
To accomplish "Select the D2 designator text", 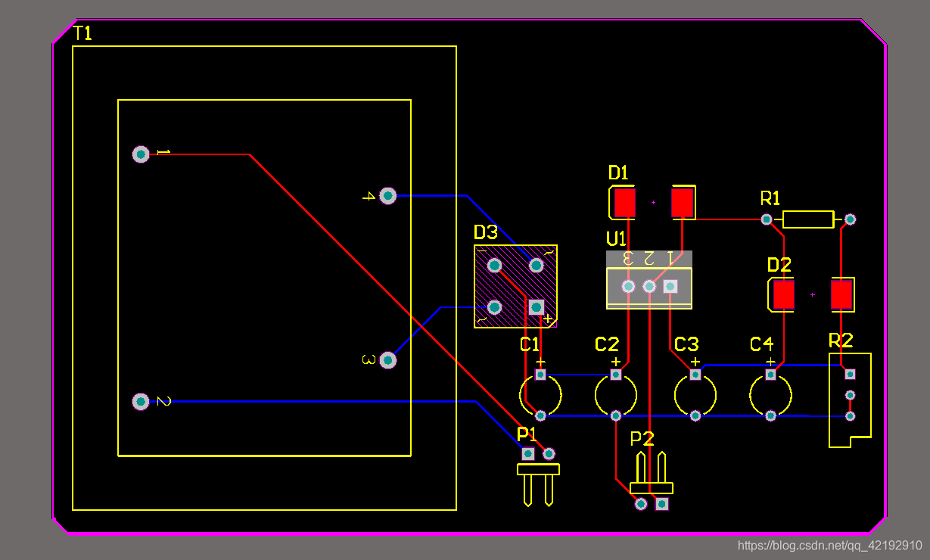I will pyautogui.click(x=779, y=265).
